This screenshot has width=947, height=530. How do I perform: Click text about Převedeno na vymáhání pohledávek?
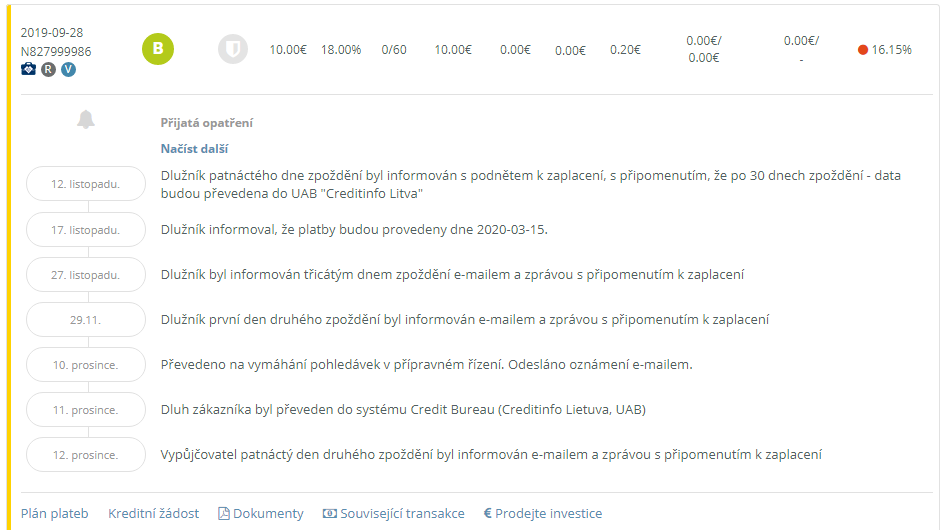pyautogui.click(x=426, y=365)
